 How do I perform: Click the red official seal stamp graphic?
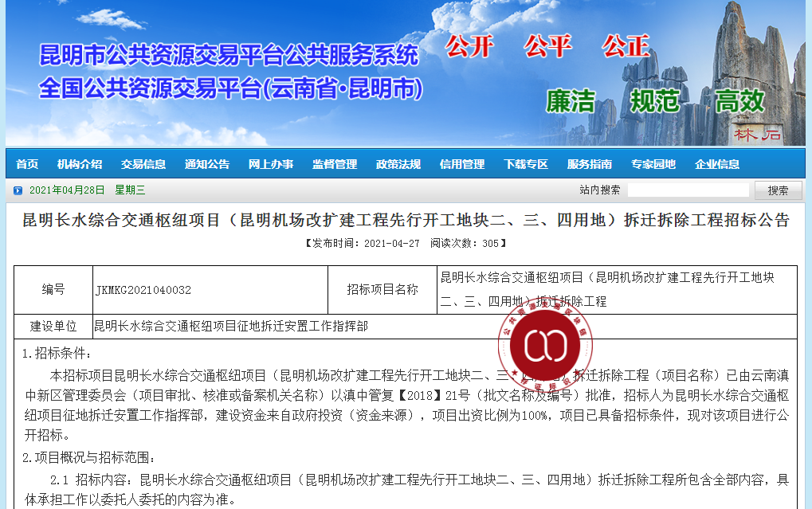tap(545, 347)
